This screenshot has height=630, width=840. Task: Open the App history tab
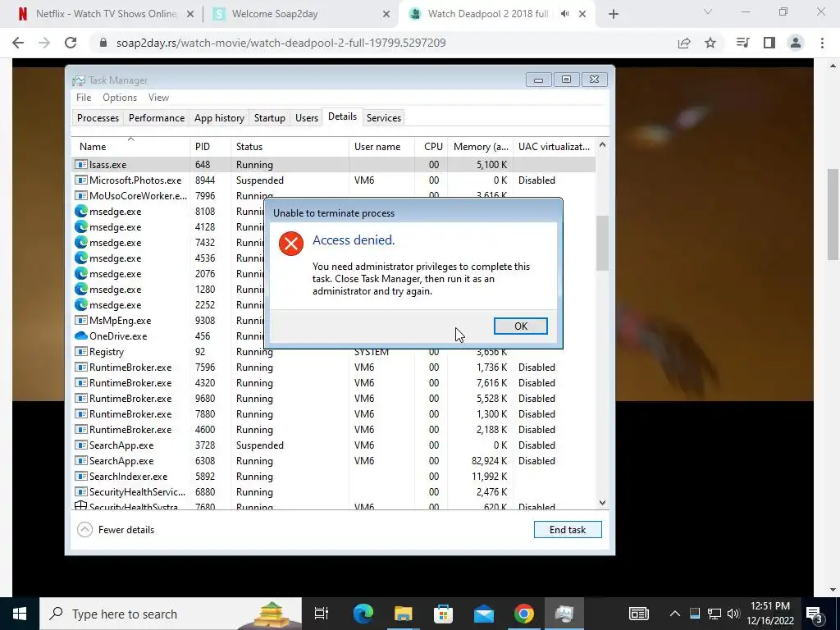click(x=219, y=118)
